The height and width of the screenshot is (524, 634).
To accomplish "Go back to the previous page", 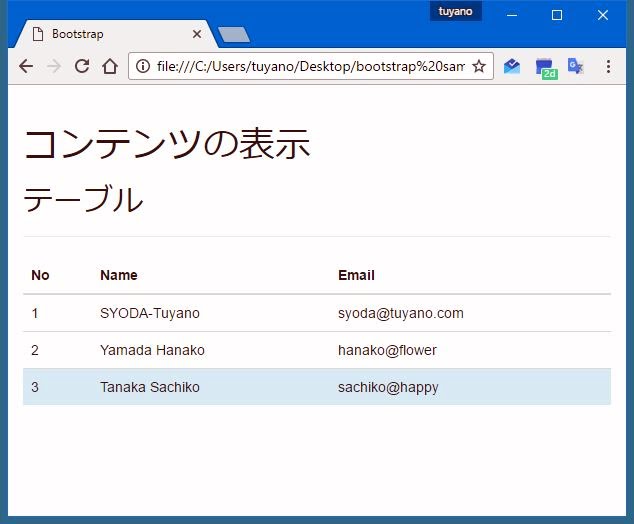I will [26, 66].
